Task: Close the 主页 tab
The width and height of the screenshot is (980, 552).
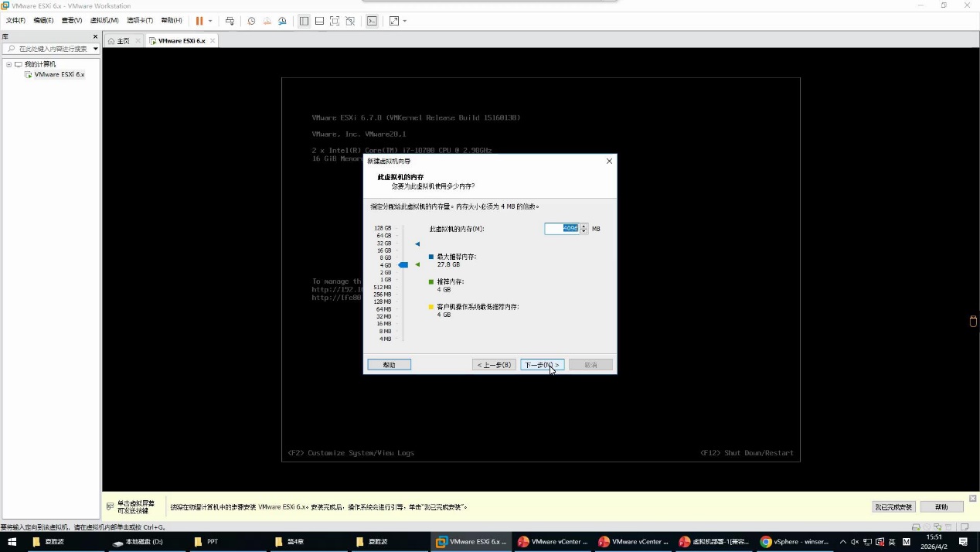Action: tap(138, 41)
